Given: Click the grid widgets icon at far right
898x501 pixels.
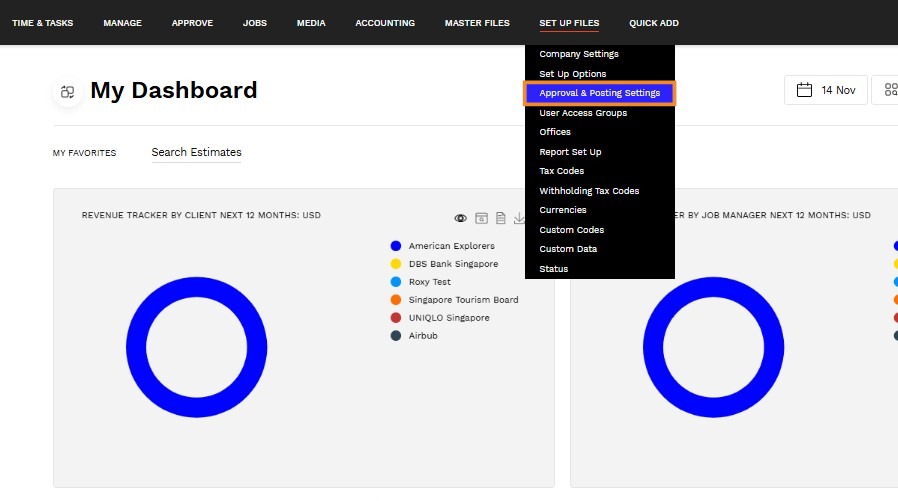Looking at the screenshot, I should coord(891,90).
